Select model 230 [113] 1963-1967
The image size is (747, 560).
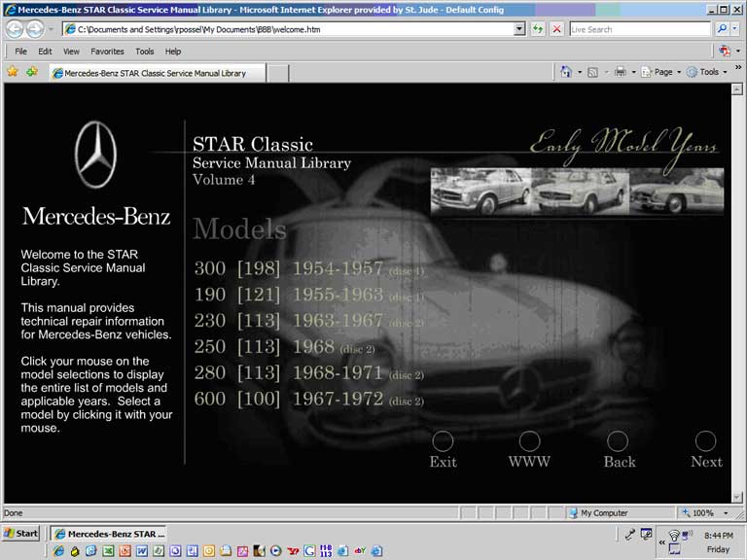click(x=308, y=321)
